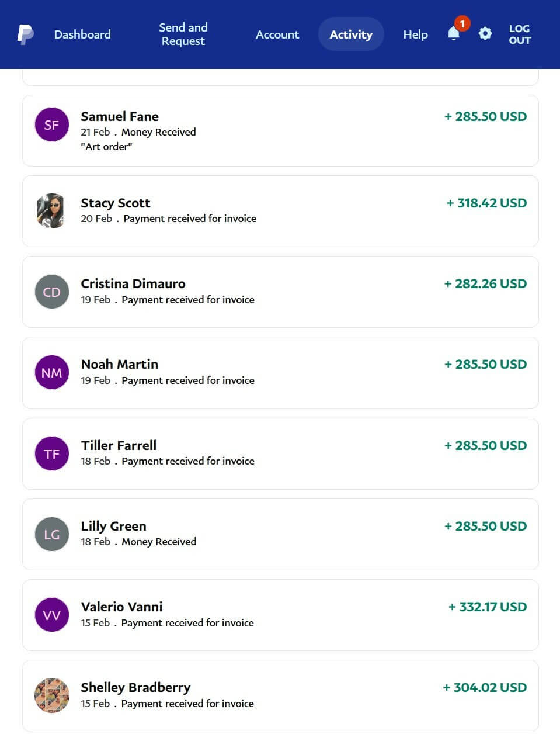Click the Valerio Vanni name link
Viewport: 560px width, 734px height.
pos(121,607)
